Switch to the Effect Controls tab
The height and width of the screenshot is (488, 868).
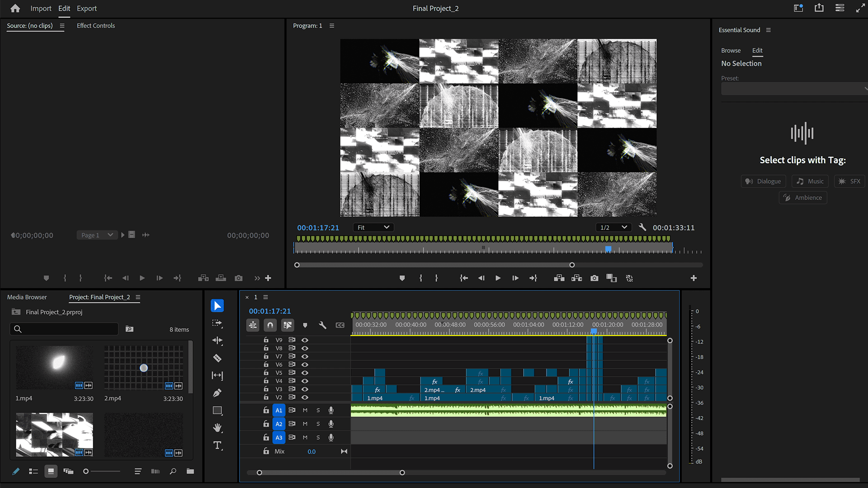[x=96, y=26]
